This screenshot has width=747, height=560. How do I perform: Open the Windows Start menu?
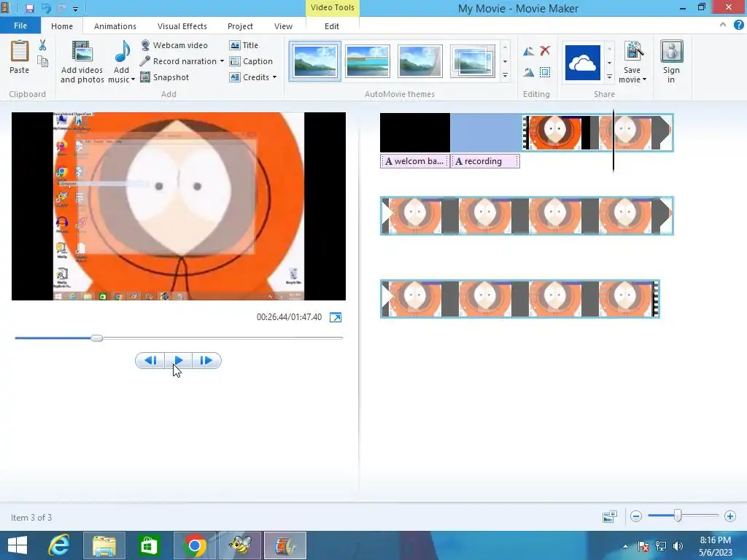tap(18, 545)
